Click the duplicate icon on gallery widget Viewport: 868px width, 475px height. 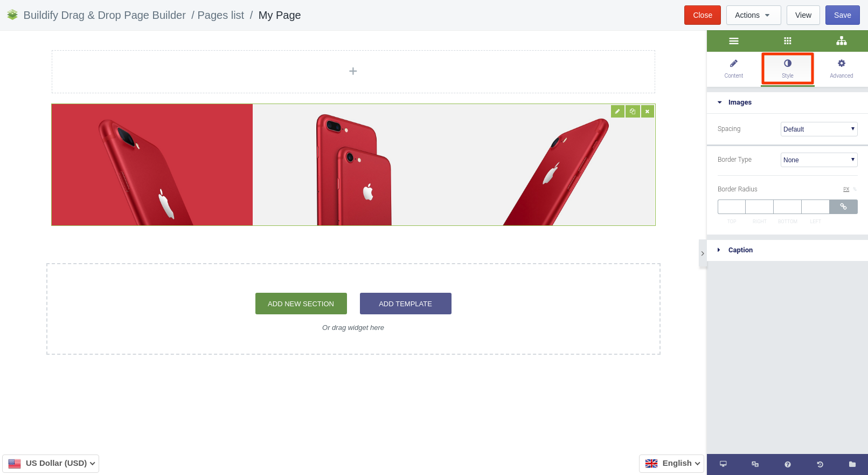tap(633, 111)
